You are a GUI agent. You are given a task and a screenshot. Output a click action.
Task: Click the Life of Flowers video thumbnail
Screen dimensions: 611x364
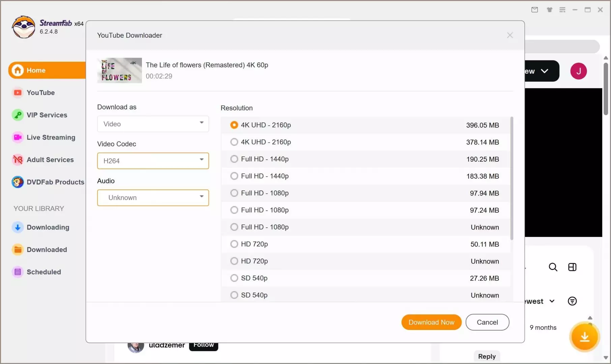tap(120, 70)
